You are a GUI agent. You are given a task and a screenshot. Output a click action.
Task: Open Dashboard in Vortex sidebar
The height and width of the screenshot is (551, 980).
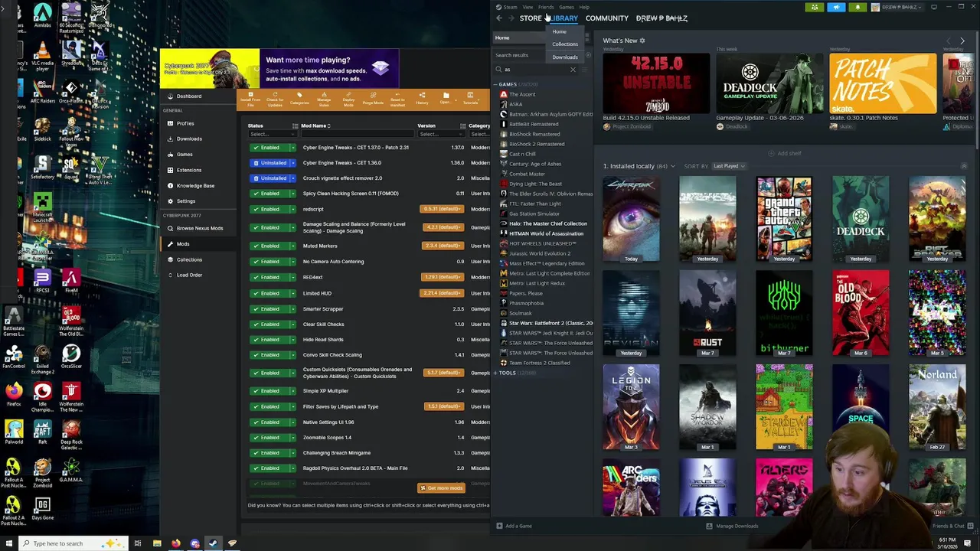click(198, 96)
